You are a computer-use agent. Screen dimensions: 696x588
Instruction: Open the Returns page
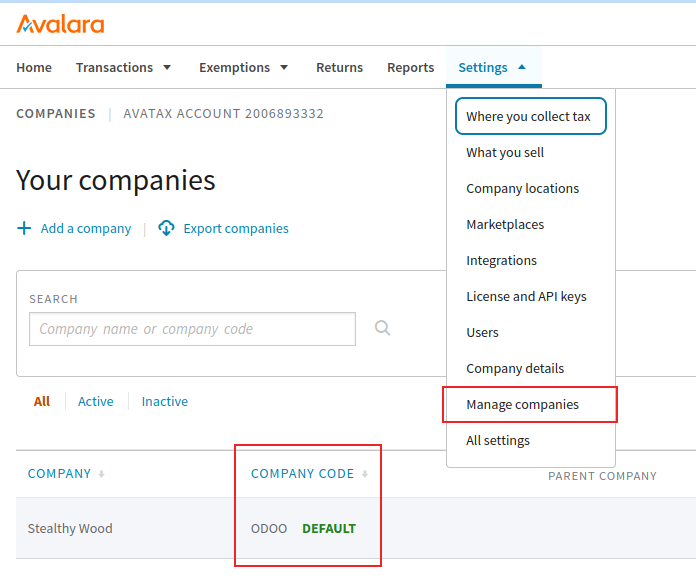click(x=339, y=68)
